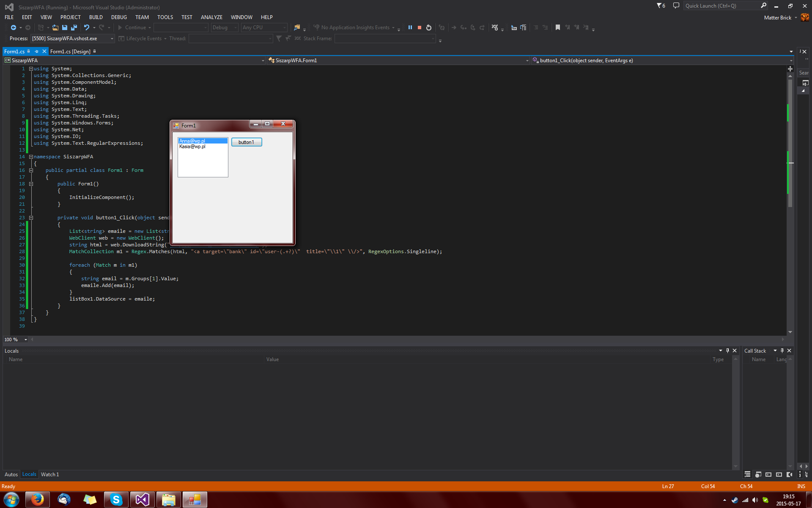Click the Call Stack window icon at bottom

(x=747, y=475)
